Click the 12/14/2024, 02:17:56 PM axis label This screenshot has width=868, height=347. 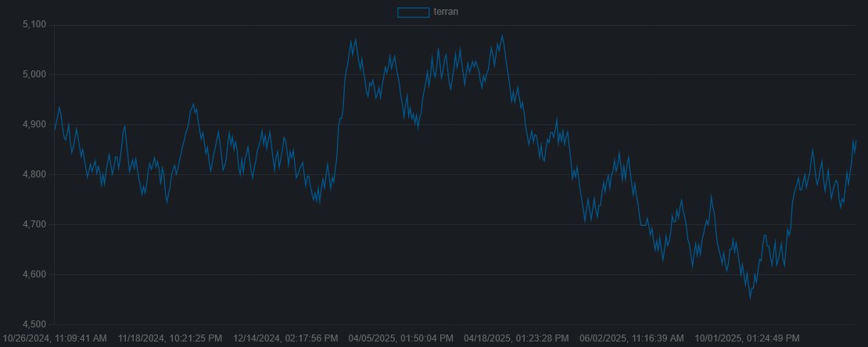[x=285, y=338]
